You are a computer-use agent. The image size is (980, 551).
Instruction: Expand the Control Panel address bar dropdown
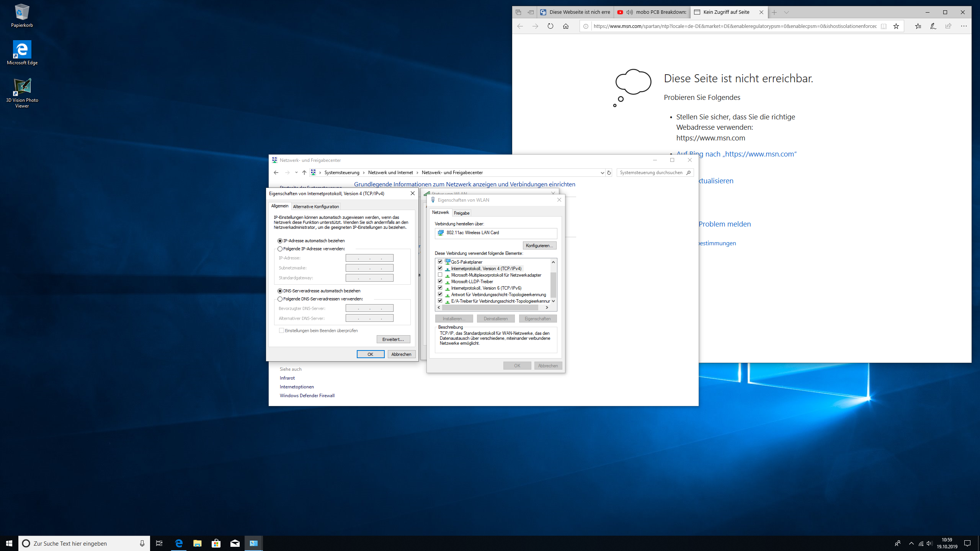[x=602, y=173]
